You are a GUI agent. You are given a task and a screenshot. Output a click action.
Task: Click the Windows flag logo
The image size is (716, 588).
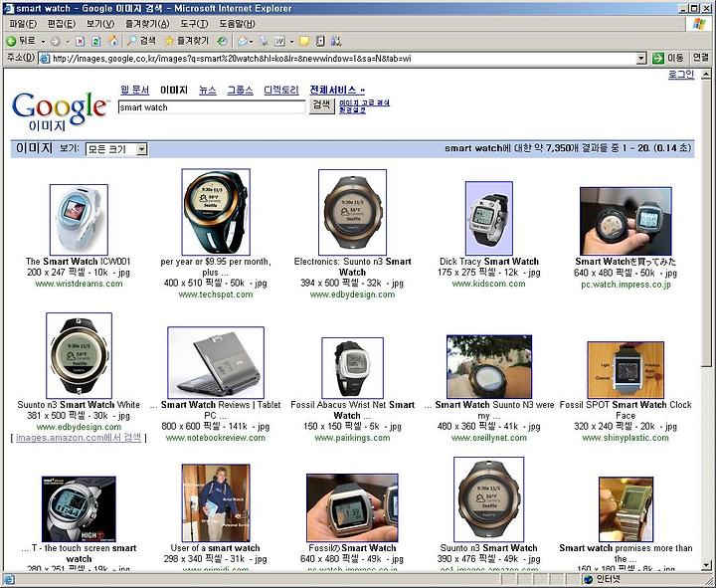[x=699, y=24]
